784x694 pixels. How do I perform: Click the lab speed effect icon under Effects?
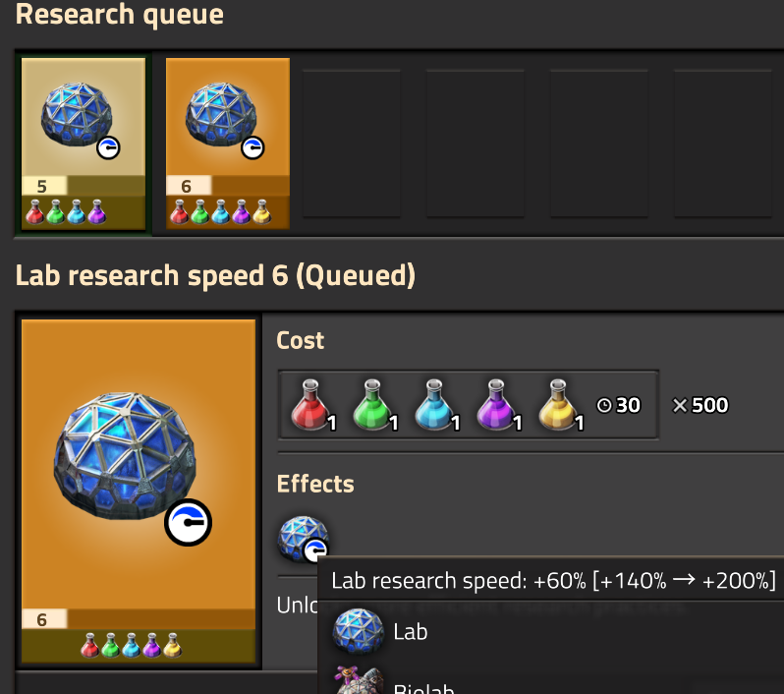(303, 539)
